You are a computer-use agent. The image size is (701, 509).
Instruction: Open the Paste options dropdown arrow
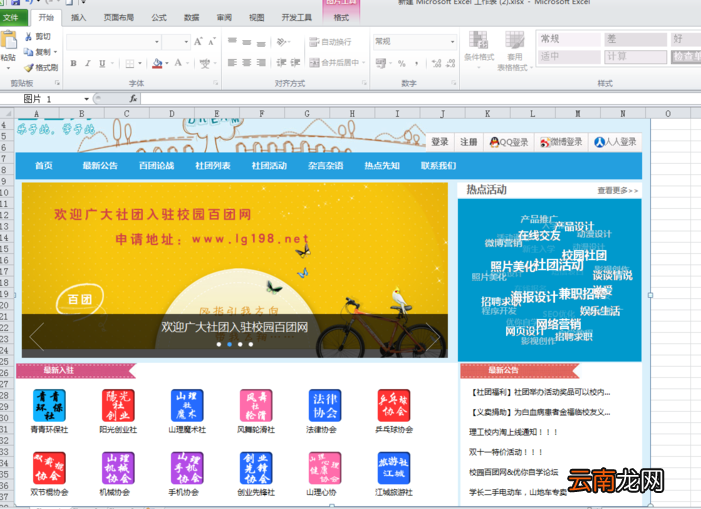[x=8, y=68]
